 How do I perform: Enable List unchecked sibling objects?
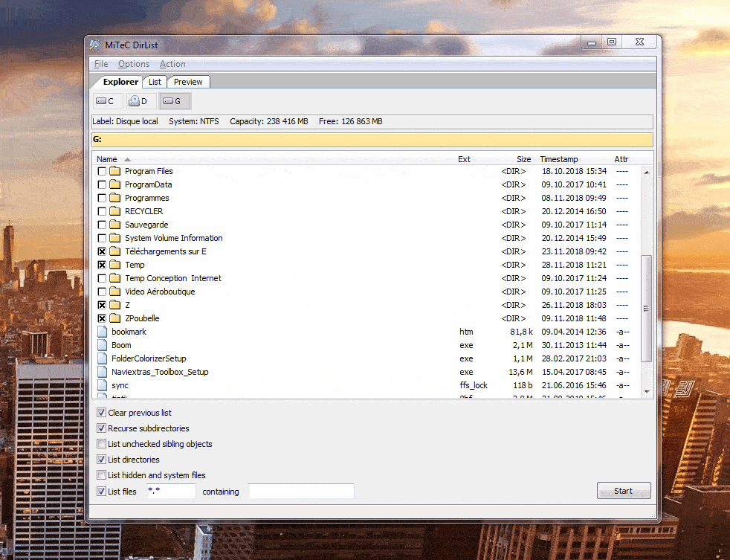(x=101, y=443)
